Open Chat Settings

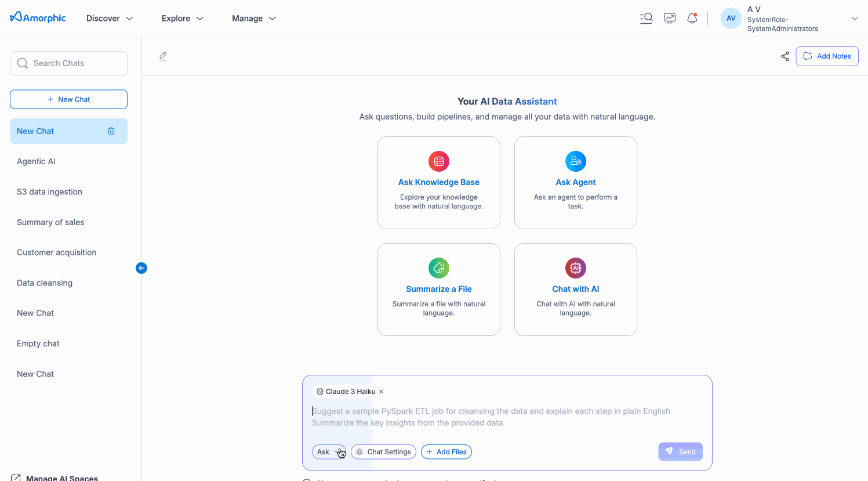383,452
